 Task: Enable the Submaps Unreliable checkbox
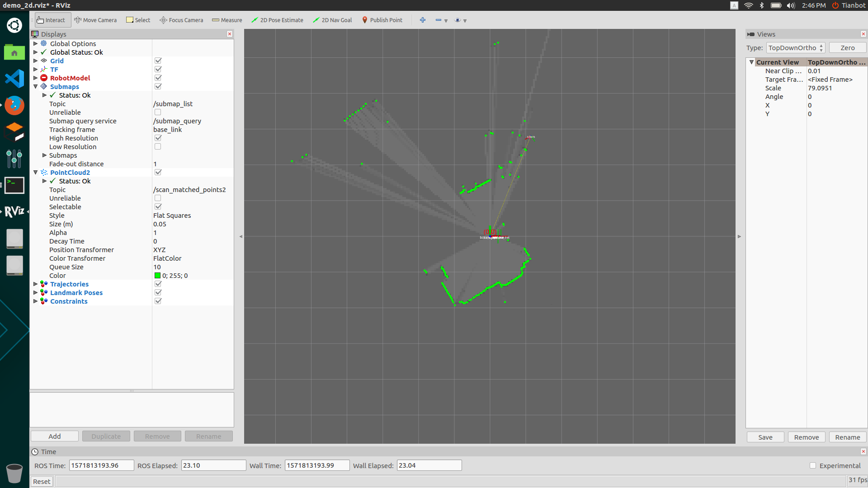pyautogui.click(x=158, y=112)
